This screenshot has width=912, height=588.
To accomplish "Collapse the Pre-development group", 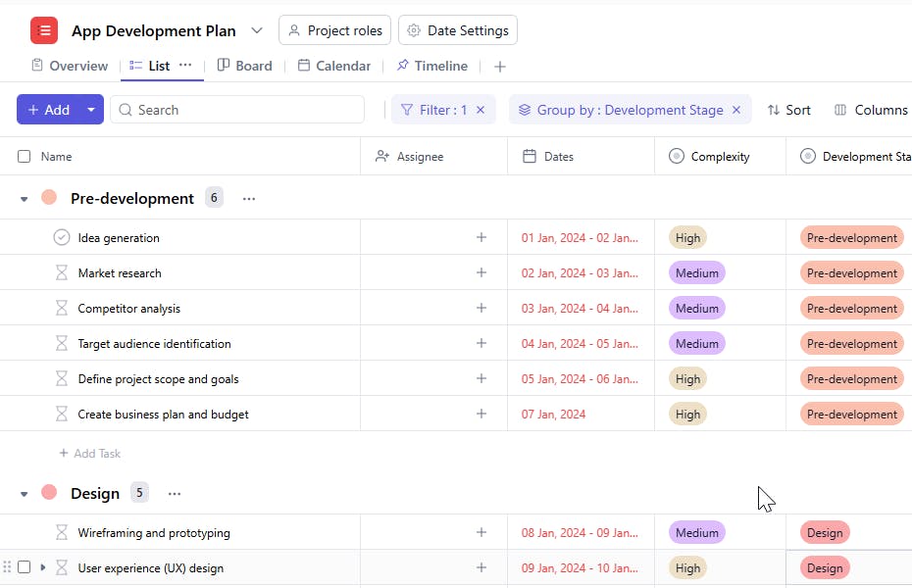I will 25,199.
